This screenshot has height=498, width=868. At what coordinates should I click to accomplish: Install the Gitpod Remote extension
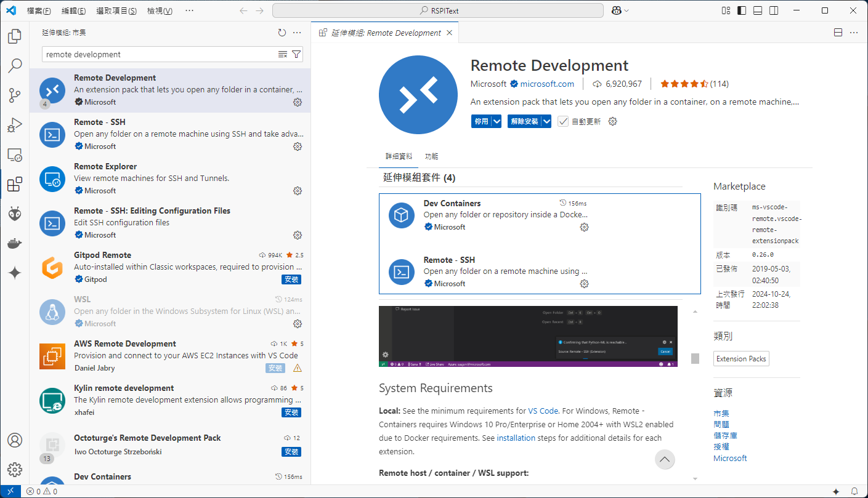(291, 279)
